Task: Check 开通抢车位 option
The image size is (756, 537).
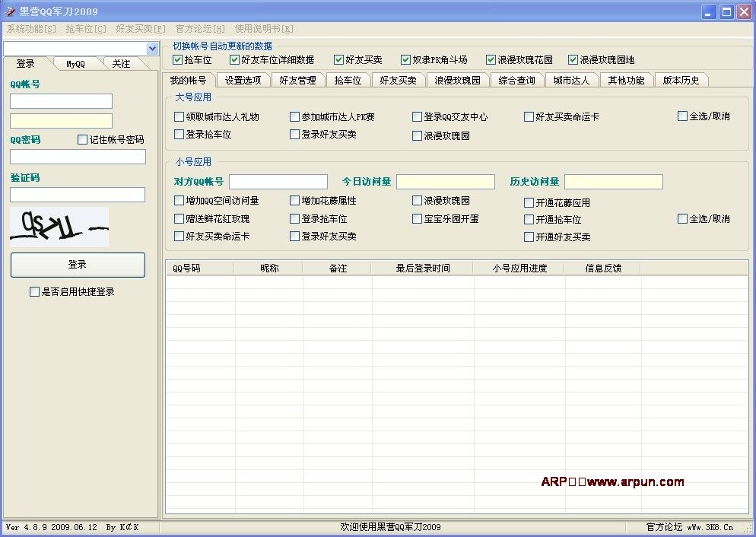Action: pyautogui.click(x=529, y=220)
